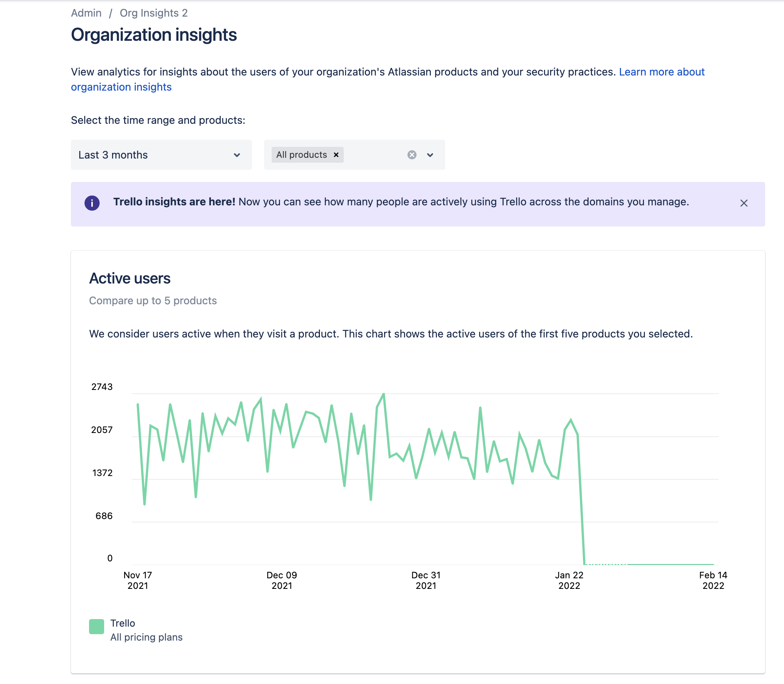784x684 pixels.
Task: Click the Dec 09 2021 axis label
Action: point(281,580)
